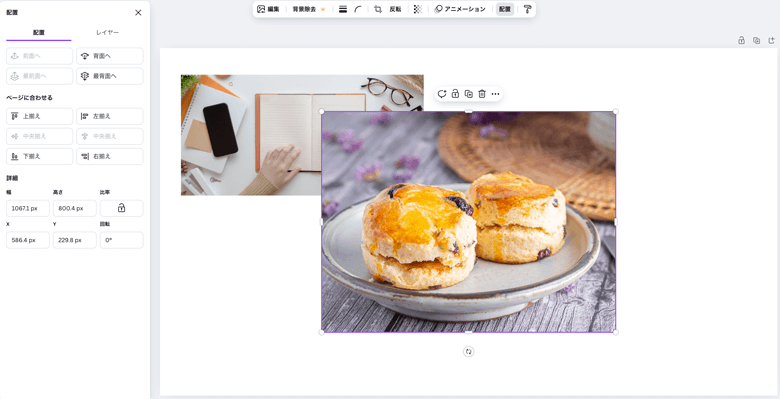Viewport: 780px width, 399px height.
Task: Open more options ellipsis above image
Action: pyautogui.click(x=495, y=94)
